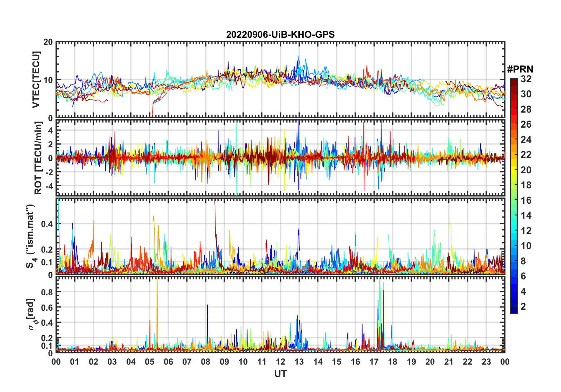Click the 18 hour tick label on the x-axis
Screen dimensions: 561x392
pyautogui.click(x=393, y=362)
